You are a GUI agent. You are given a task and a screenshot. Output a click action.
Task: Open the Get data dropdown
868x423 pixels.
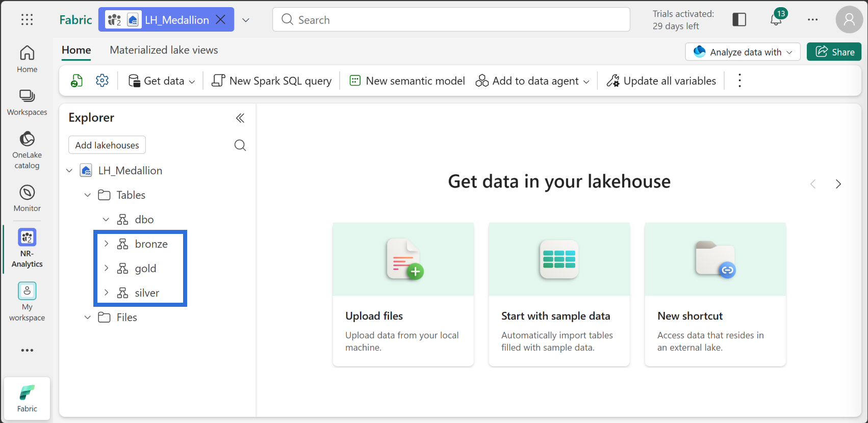coord(162,81)
